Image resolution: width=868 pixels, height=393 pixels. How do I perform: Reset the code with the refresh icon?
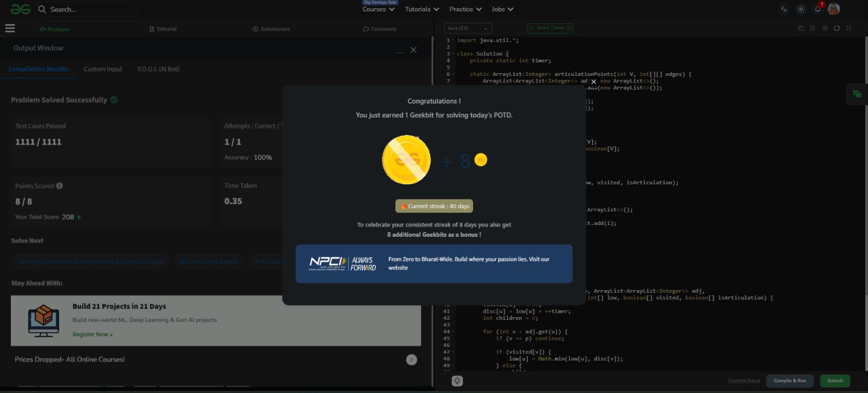[x=837, y=28]
